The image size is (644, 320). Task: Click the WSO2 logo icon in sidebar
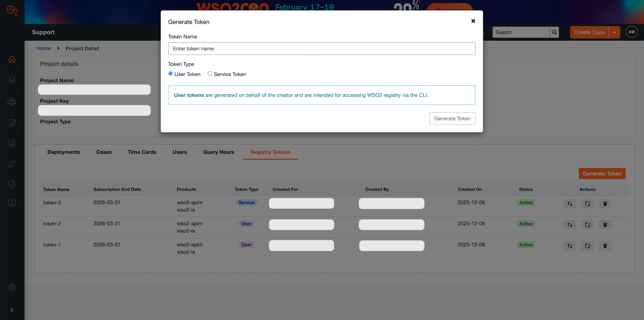click(x=12, y=10)
